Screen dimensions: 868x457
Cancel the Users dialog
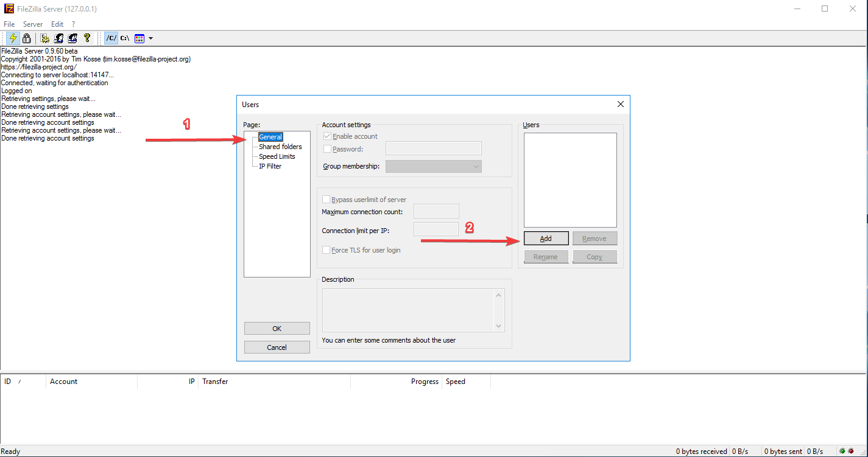277,347
